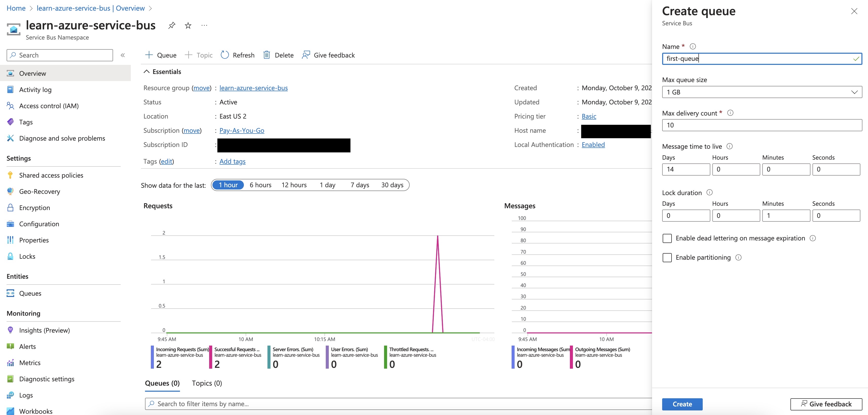This screenshot has height=415, width=868.
Task: Open Max queue size dropdown
Action: tap(762, 92)
